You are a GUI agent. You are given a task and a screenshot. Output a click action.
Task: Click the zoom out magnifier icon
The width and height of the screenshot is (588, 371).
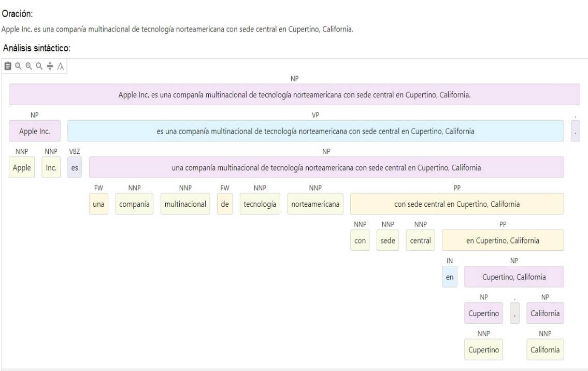click(x=18, y=66)
